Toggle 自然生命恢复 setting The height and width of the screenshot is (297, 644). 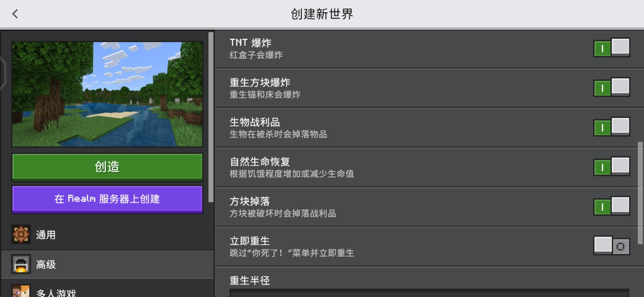[x=612, y=167]
